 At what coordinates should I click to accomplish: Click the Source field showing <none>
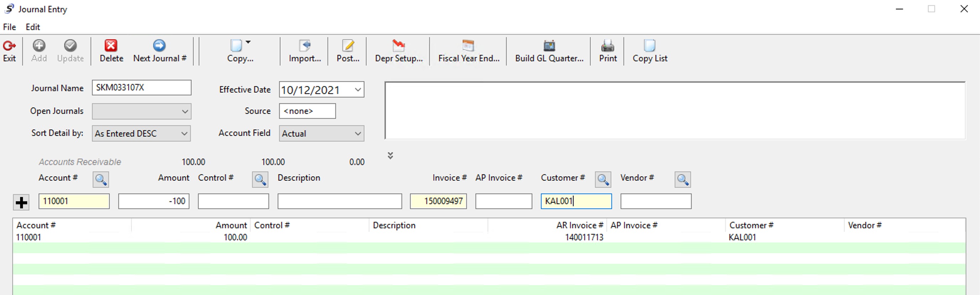coord(307,111)
